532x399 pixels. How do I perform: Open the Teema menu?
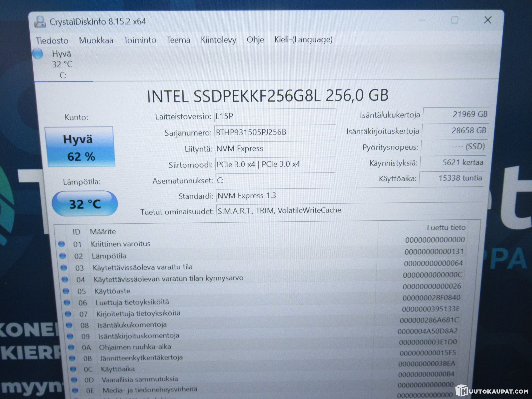[x=178, y=40]
